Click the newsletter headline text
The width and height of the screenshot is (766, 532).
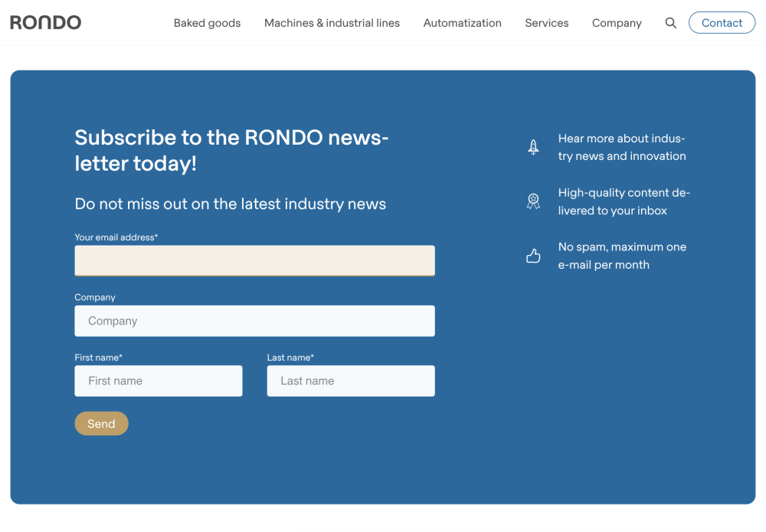[231, 150]
